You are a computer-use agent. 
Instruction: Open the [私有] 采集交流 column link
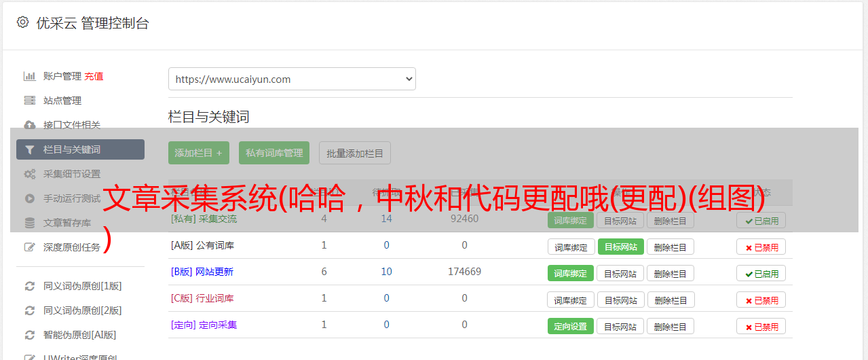(204, 219)
